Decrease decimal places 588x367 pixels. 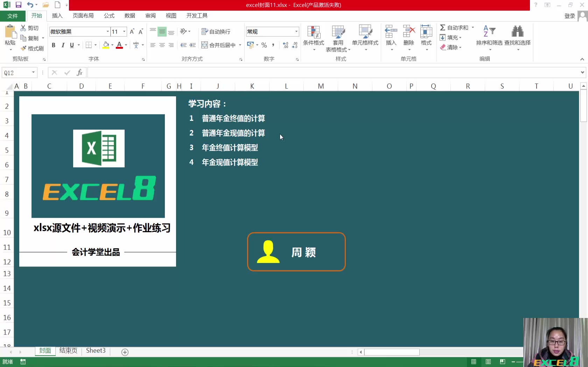[x=295, y=45]
